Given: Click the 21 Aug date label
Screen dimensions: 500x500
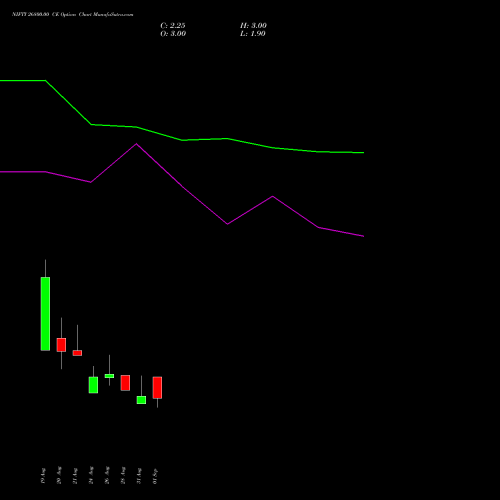Looking at the screenshot, I should pos(75,476).
